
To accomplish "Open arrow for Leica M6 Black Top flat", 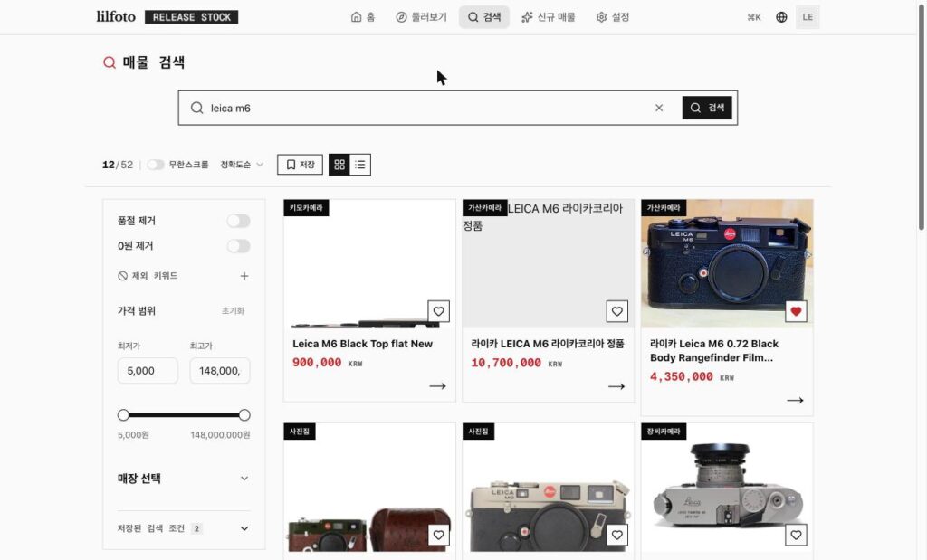I will point(437,386).
